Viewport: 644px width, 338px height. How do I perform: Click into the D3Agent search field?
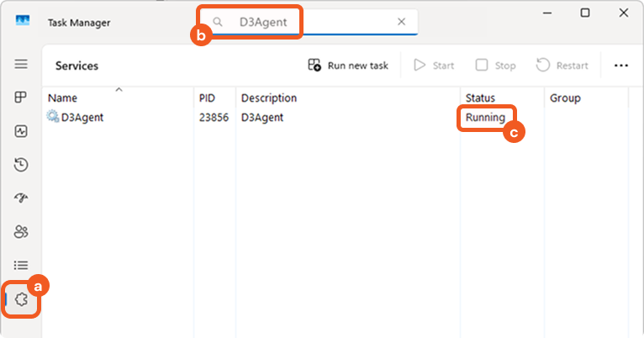[308, 22]
